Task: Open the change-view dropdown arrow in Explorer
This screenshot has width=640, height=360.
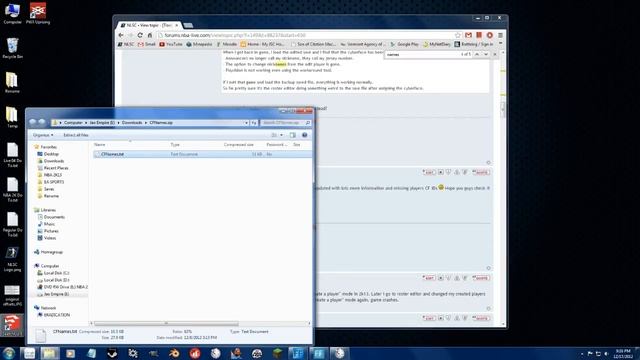Action: 282,135
